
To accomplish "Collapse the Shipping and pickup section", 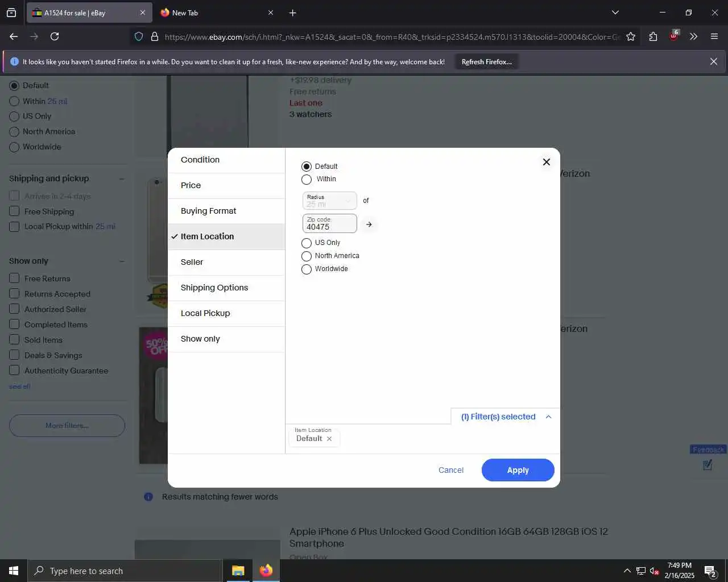I will pyautogui.click(x=121, y=179).
